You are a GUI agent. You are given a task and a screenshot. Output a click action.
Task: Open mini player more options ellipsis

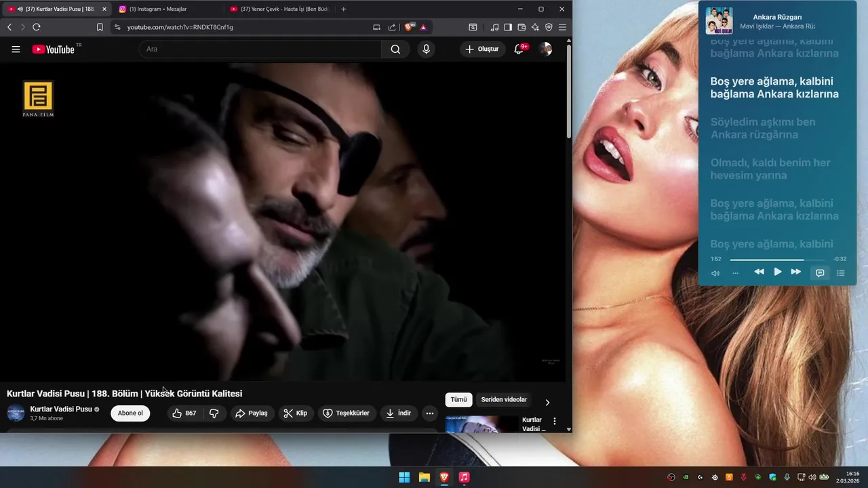pyautogui.click(x=735, y=273)
